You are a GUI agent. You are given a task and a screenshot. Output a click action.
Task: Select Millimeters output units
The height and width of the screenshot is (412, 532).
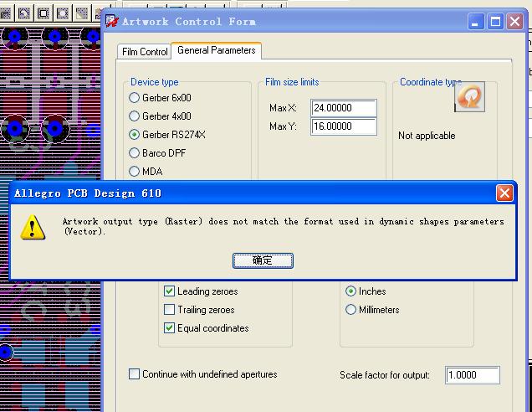tap(350, 310)
